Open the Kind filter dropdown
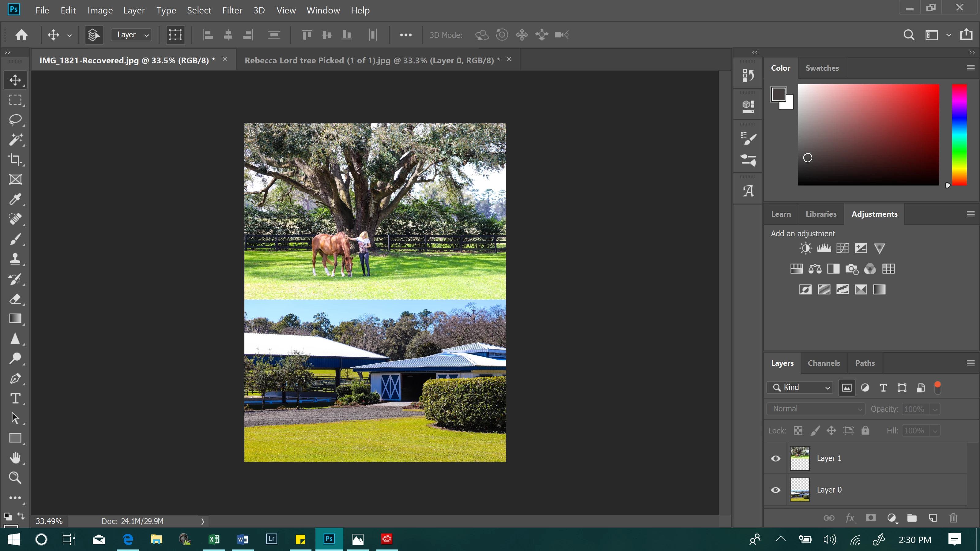Viewport: 980px width, 551px height. pos(800,388)
